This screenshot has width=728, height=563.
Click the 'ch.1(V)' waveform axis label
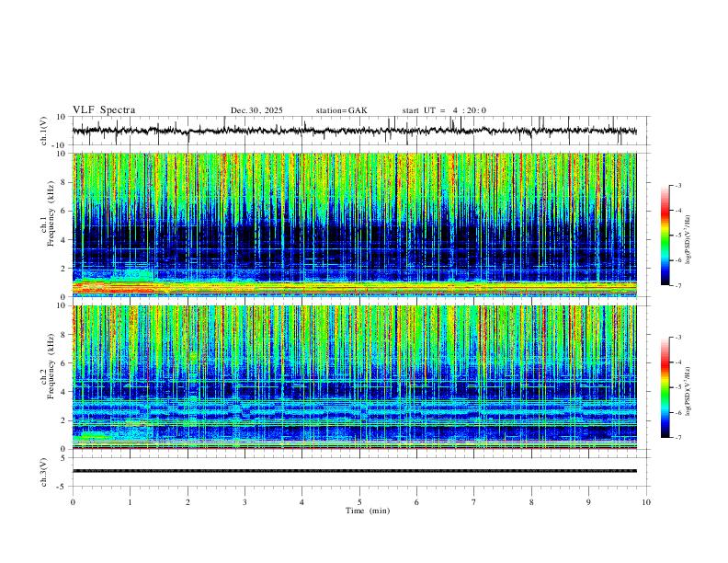(44, 131)
